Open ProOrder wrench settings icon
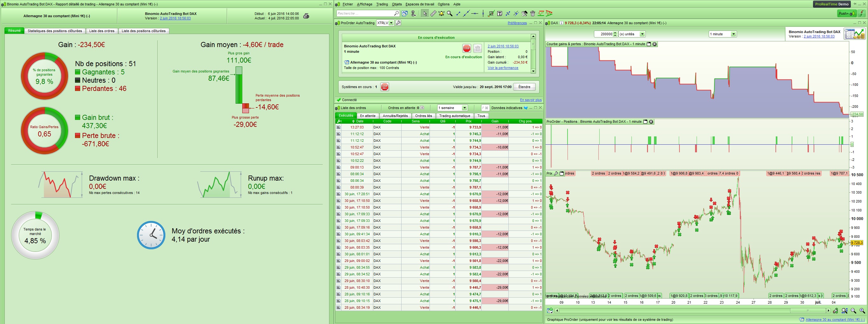868x324 pixels. pyautogui.click(x=398, y=23)
